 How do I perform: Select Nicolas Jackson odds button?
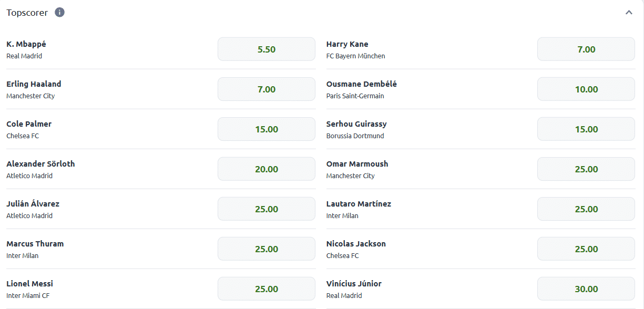(x=586, y=249)
